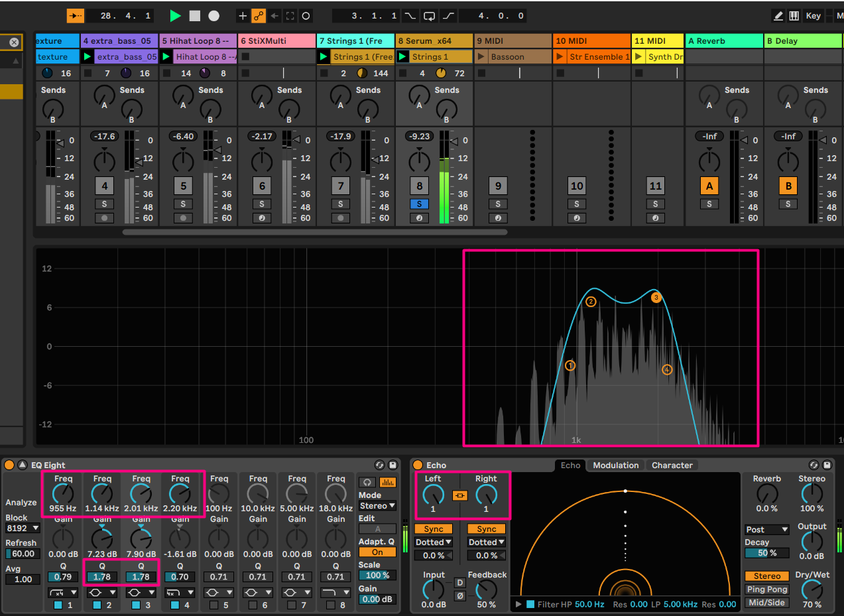Solo track 5 with S button
844x616 pixels.
click(183, 204)
